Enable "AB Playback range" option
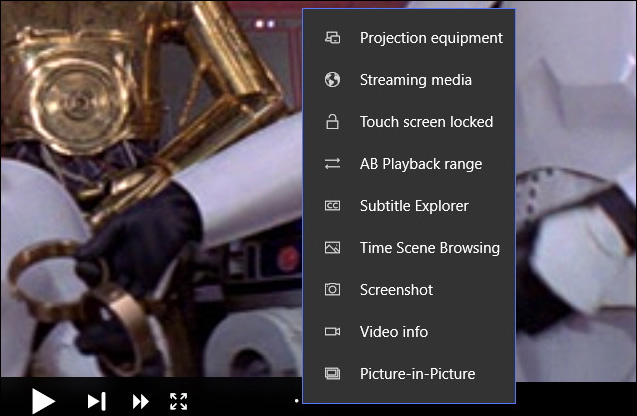Screen dimensions: 637x416 [421, 164]
